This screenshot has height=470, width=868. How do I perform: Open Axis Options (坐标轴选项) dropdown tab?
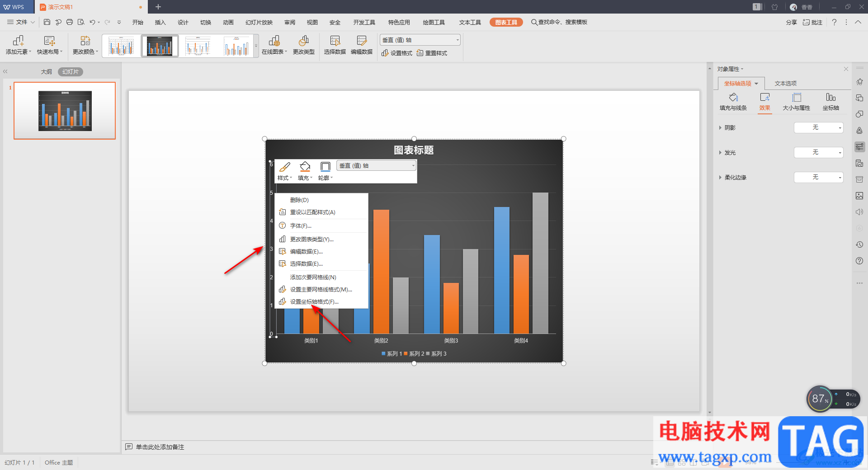(x=741, y=84)
